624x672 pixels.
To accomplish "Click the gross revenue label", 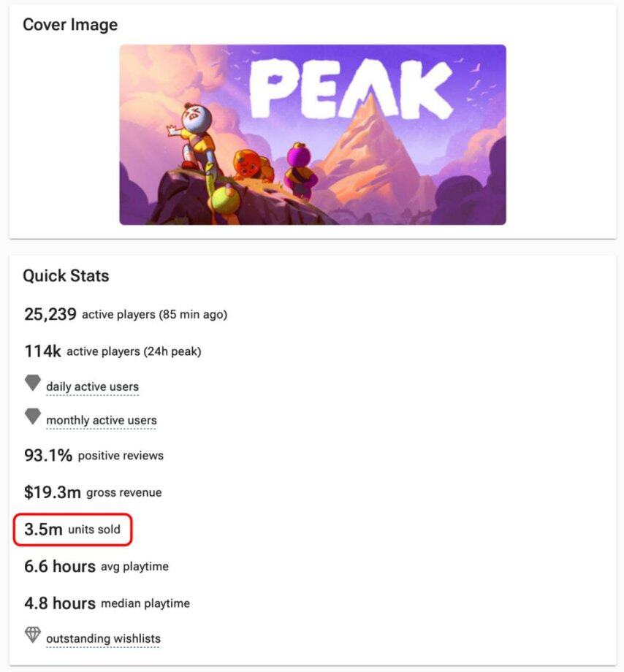I will [x=124, y=493].
